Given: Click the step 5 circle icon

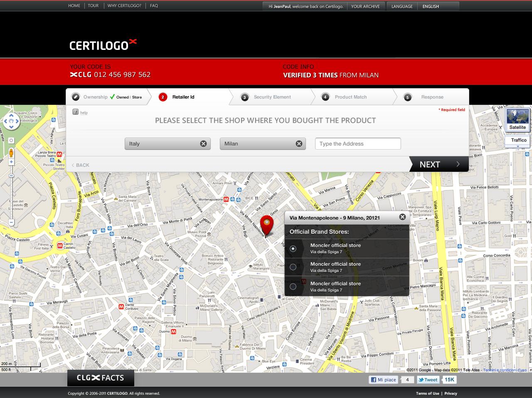Looking at the screenshot, I should [x=408, y=97].
